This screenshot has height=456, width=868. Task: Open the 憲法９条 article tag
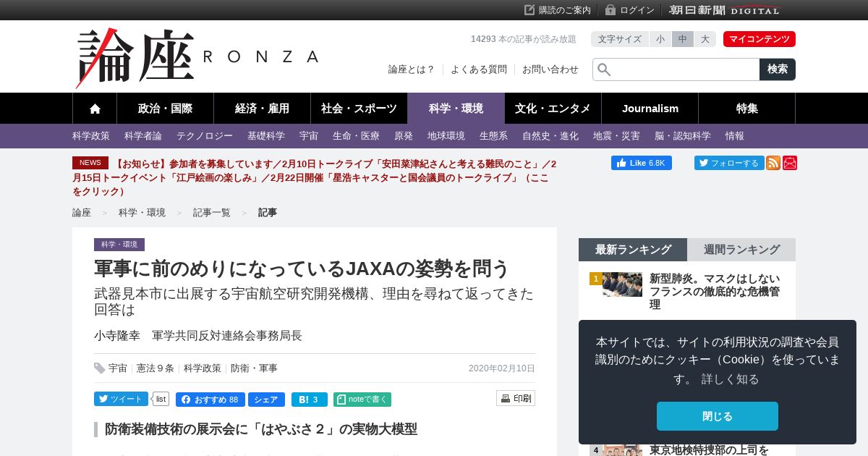pos(156,368)
